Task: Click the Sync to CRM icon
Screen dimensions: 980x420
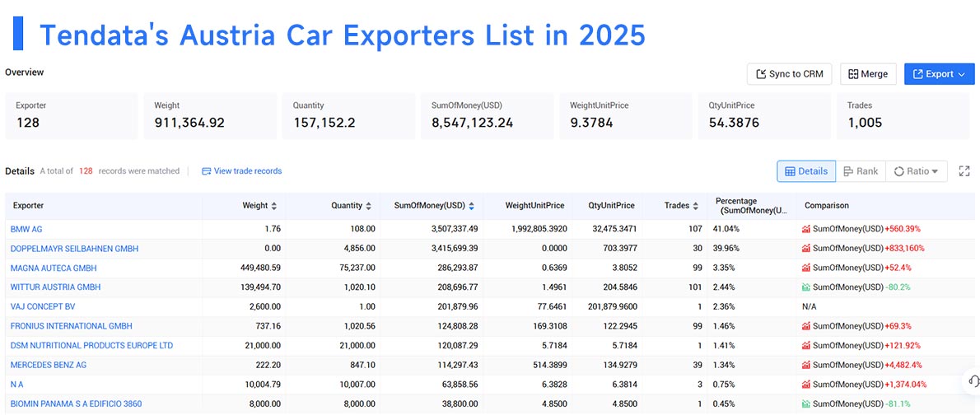Action: tap(761, 74)
